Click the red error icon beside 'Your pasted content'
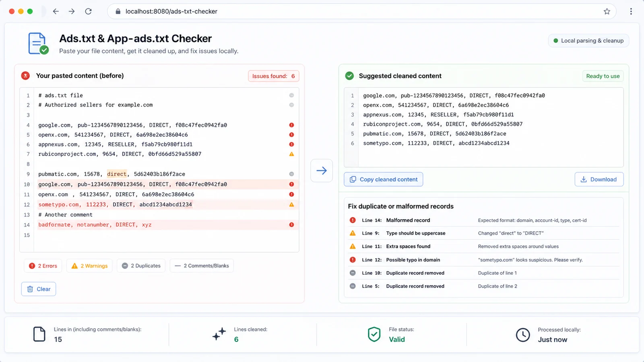 click(x=25, y=76)
